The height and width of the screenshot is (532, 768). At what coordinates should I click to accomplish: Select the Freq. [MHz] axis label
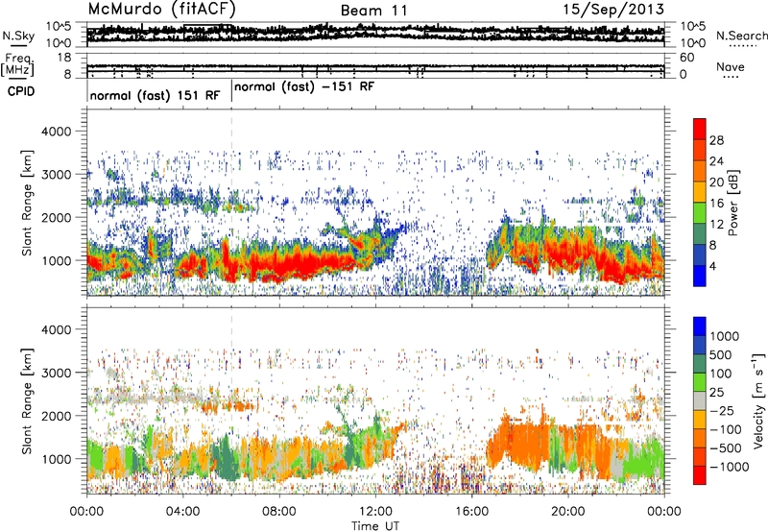pyautogui.click(x=18, y=65)
